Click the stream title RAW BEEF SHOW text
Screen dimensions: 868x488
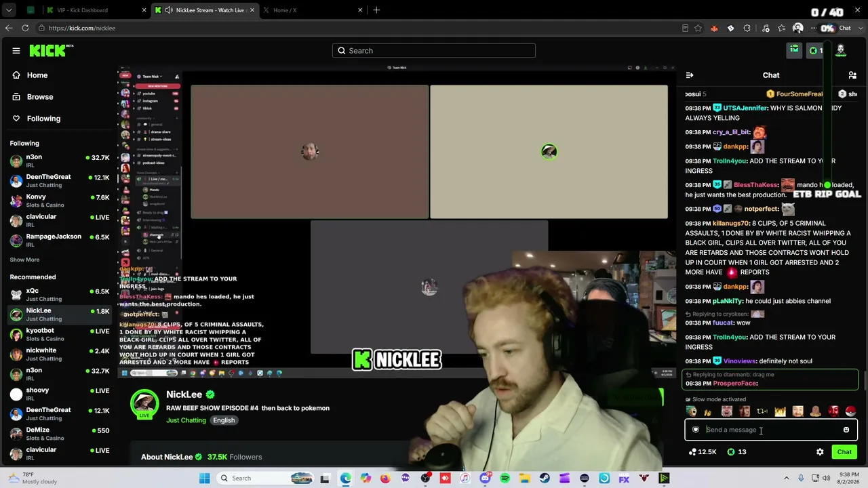coord(248,408)
